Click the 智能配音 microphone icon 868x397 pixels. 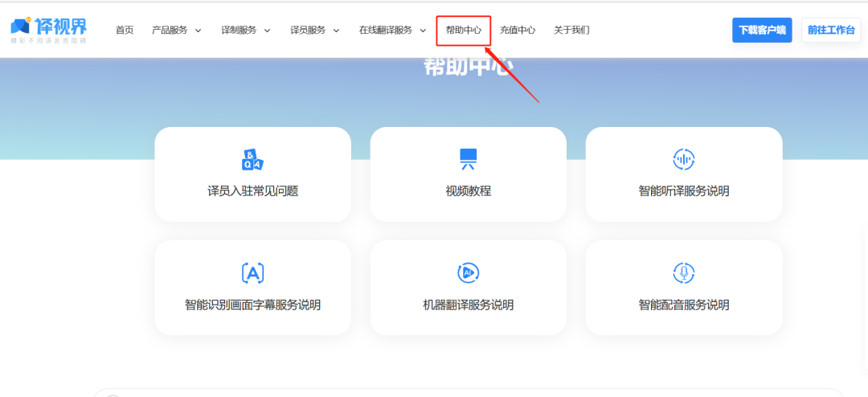(x=684, y=272)
